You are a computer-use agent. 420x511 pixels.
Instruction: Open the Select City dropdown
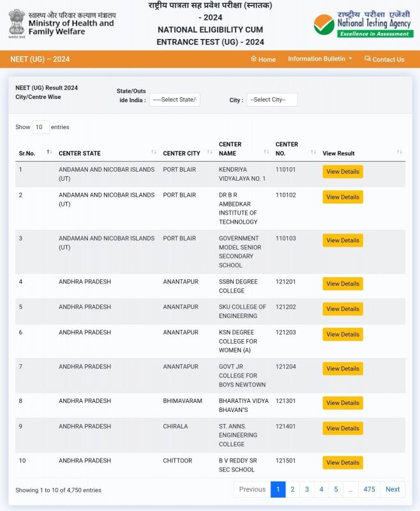pyautogui.click(x=272, y=100)
